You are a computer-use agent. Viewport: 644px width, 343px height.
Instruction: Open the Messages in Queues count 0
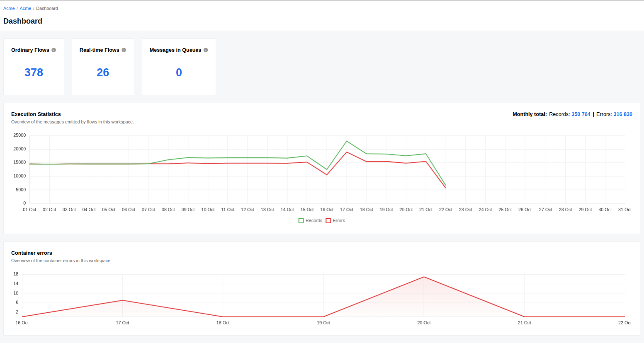179,72
